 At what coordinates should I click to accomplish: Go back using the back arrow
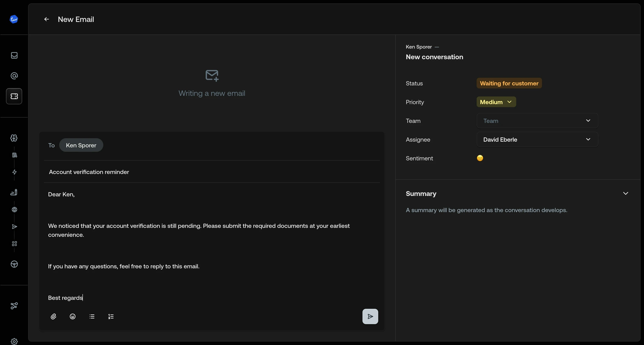point(46,19)
